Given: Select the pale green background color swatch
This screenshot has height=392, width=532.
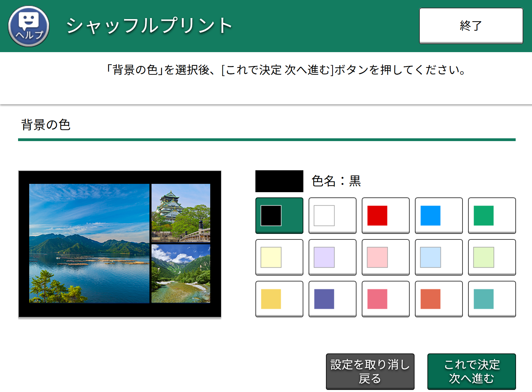Looking at the screenshot, I should click(492, 257).
